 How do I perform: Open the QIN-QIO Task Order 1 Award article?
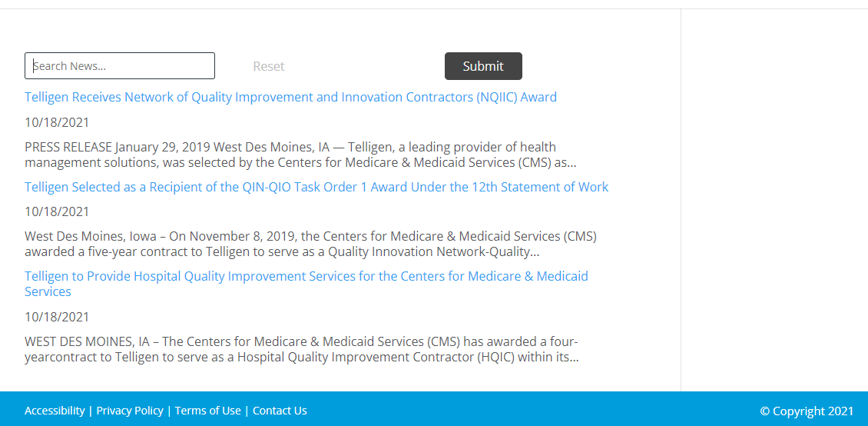pos(316,187)
